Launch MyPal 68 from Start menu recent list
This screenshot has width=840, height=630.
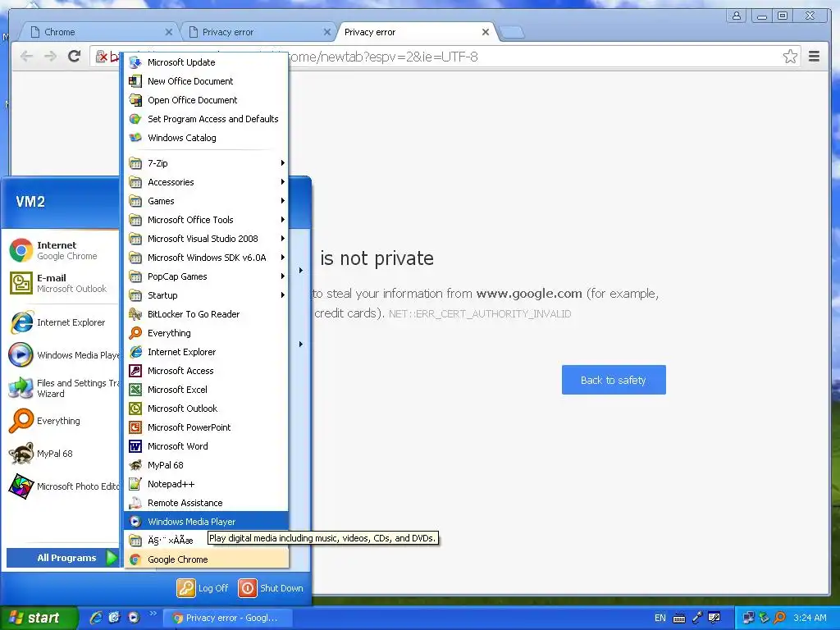[x=62, y=453]
